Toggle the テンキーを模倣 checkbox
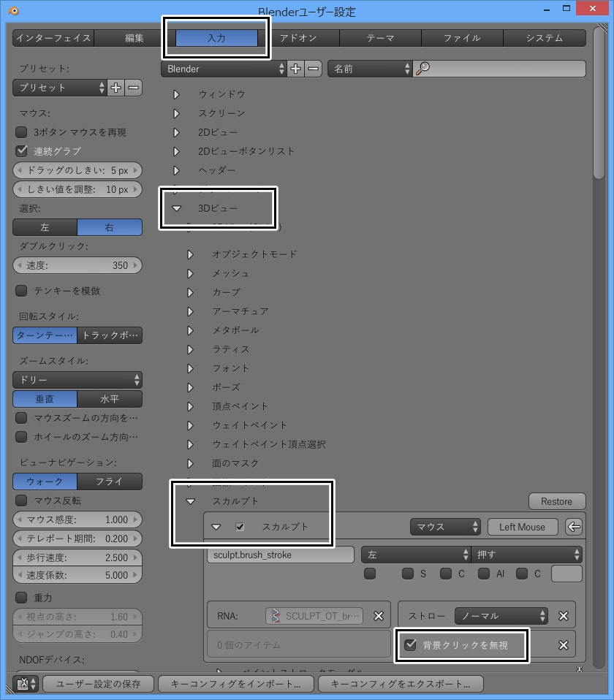The height and width of the screenshot is (700, 614). coord(21,291)
